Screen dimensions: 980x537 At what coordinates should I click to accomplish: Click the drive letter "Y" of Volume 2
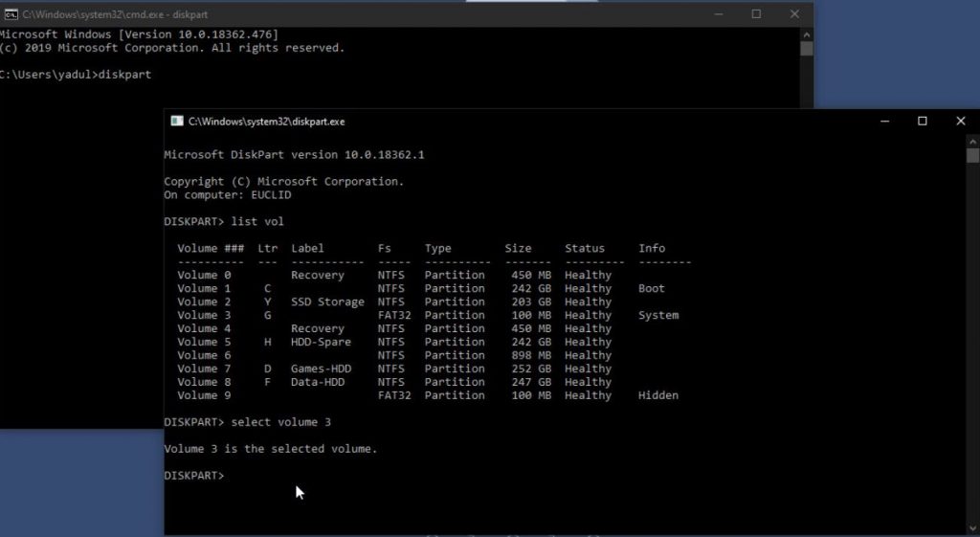coord(268,302)
